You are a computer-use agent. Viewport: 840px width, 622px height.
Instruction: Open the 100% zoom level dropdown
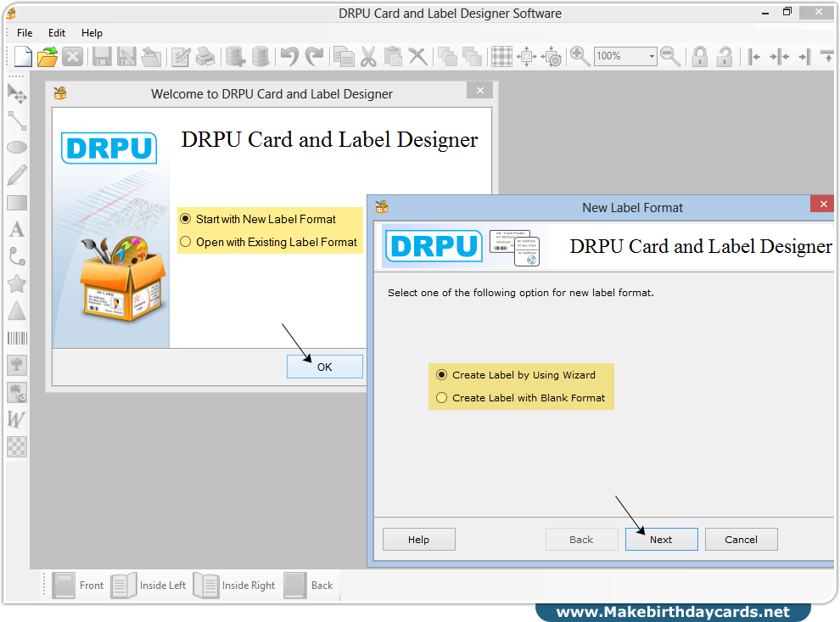pos(652,56)
